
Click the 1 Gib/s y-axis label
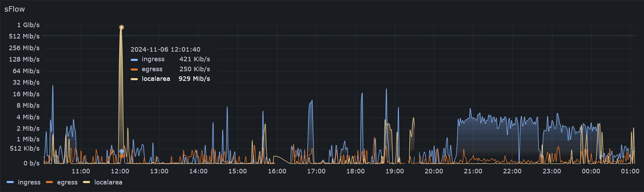[28, 25]
